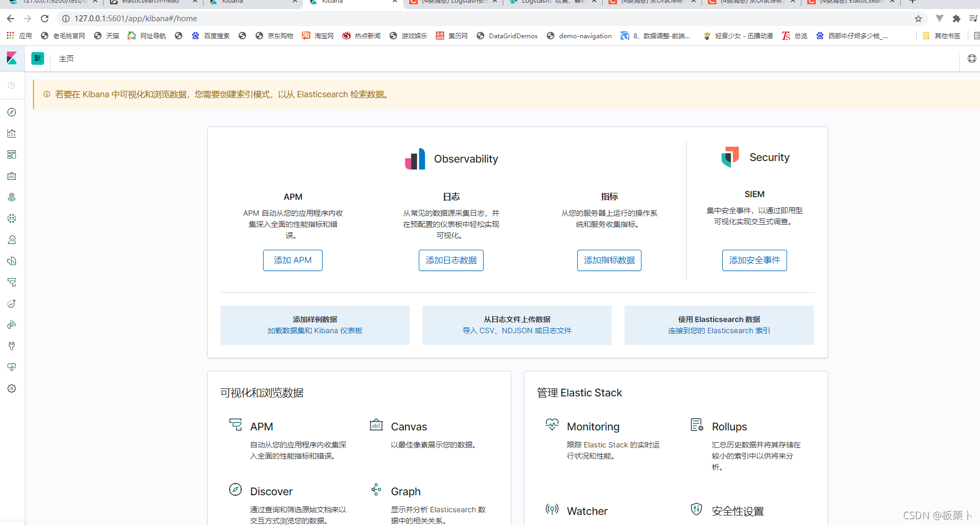Image resolution: width=980 pixels, height=525 pixels.
Task: Open the default space avatar selector
Action: pyautogui.click(x=38, y=58)
